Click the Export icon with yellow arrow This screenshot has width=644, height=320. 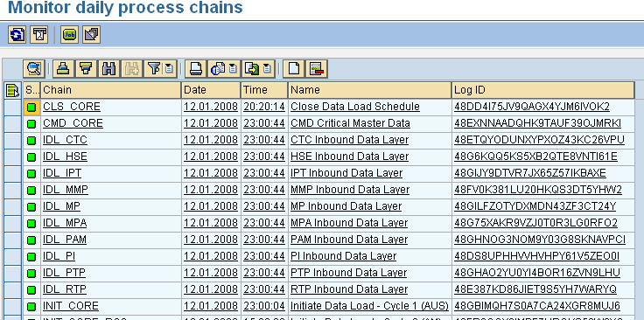tap(252, 69)
